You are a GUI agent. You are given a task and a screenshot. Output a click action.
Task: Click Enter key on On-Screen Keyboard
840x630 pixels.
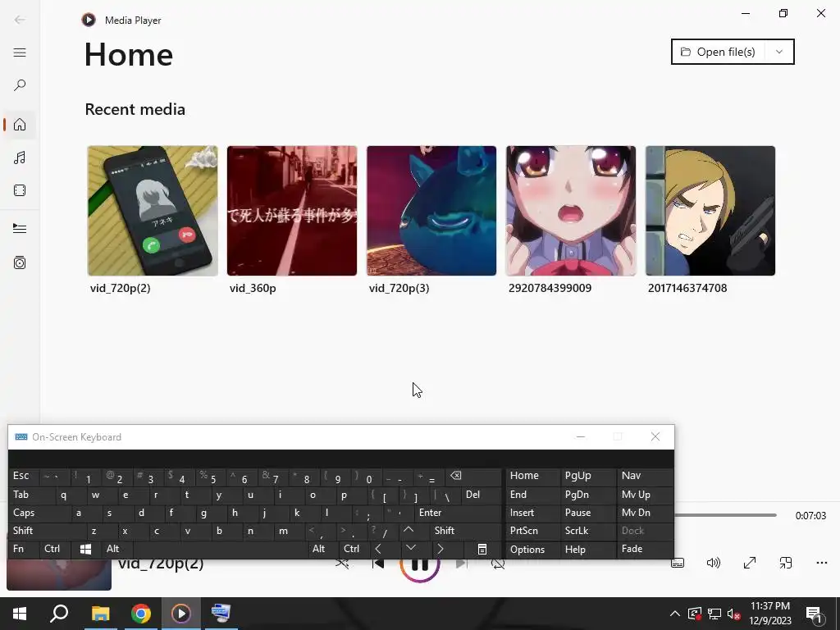458,513
